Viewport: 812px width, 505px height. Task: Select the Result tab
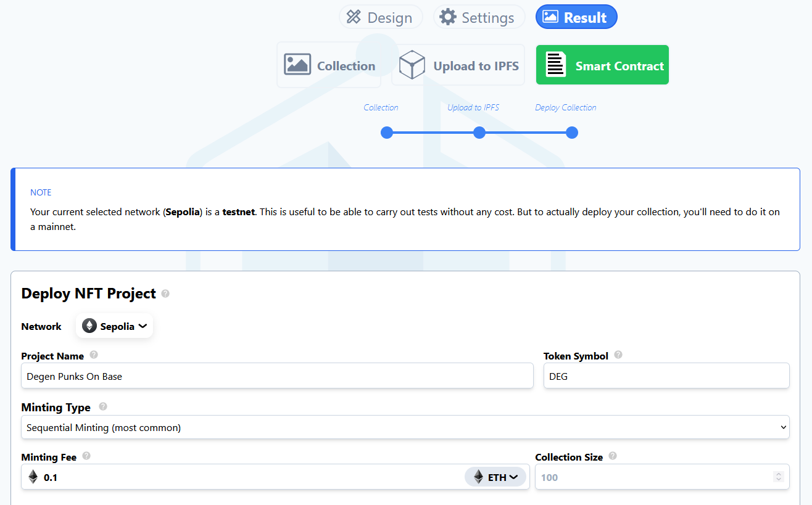[x=576, y=17]
